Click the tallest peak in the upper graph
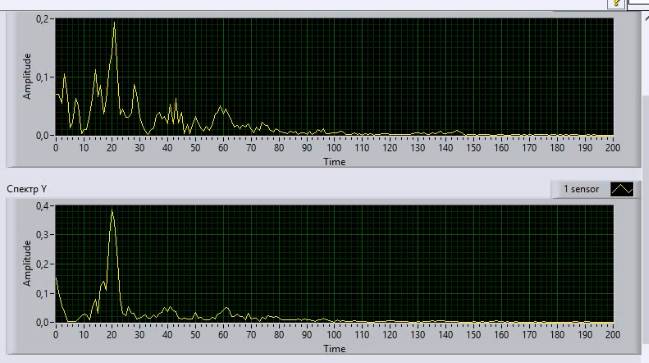Screen dimensions: 649x363 (x=114, y=23)
